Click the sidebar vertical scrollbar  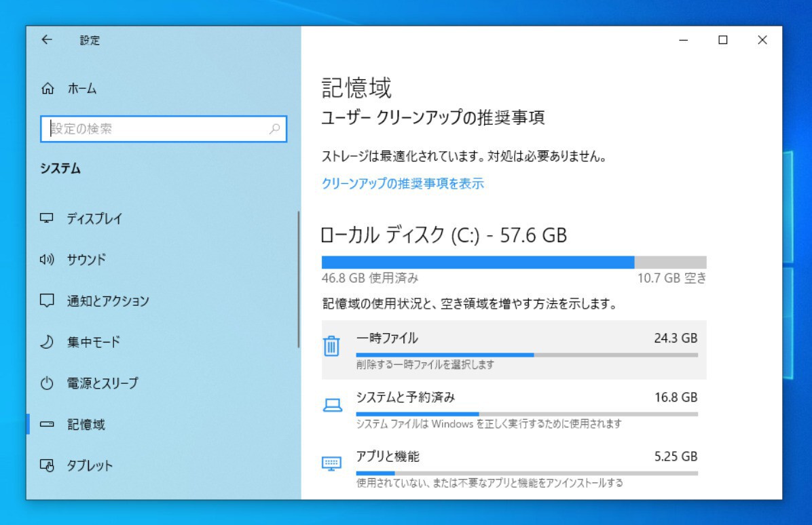click(298, 279)
